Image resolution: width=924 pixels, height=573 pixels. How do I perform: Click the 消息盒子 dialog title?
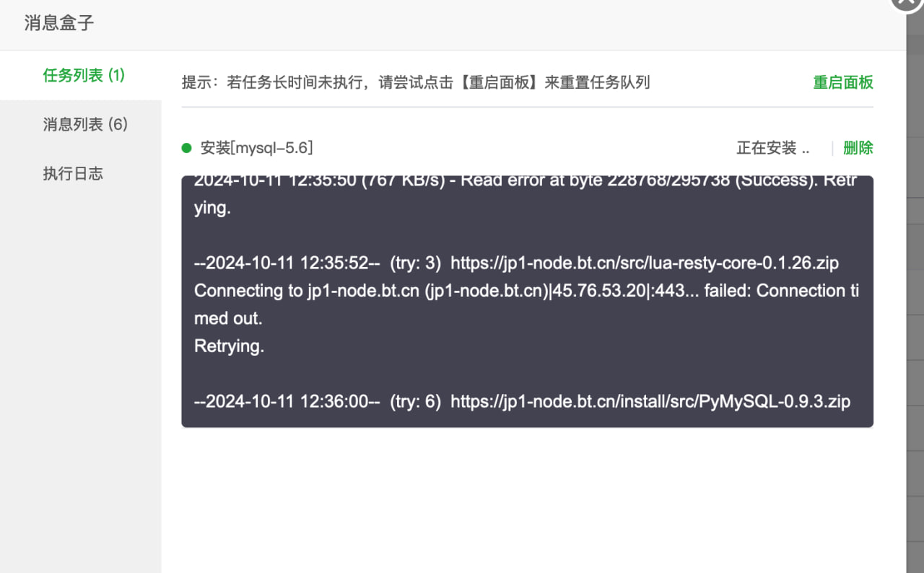[x=59, y=23]
